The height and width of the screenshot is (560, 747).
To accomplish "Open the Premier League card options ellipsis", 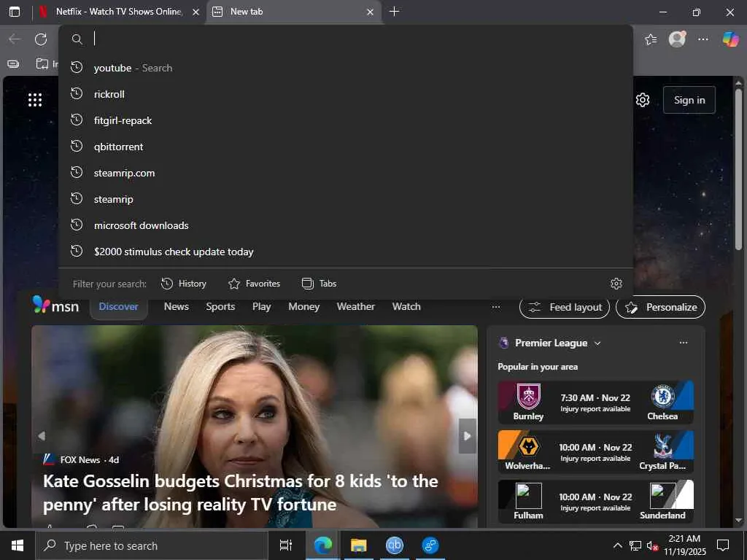I will 684,343.
